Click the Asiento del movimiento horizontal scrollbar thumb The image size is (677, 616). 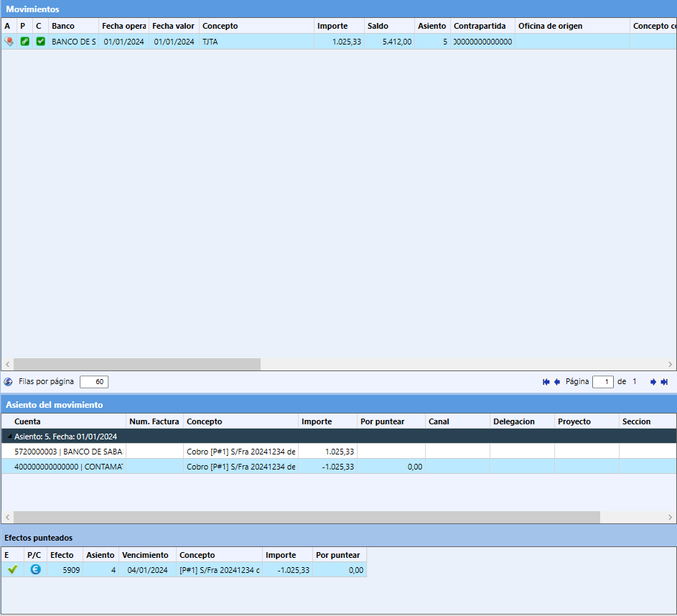(x=307, y=517)
